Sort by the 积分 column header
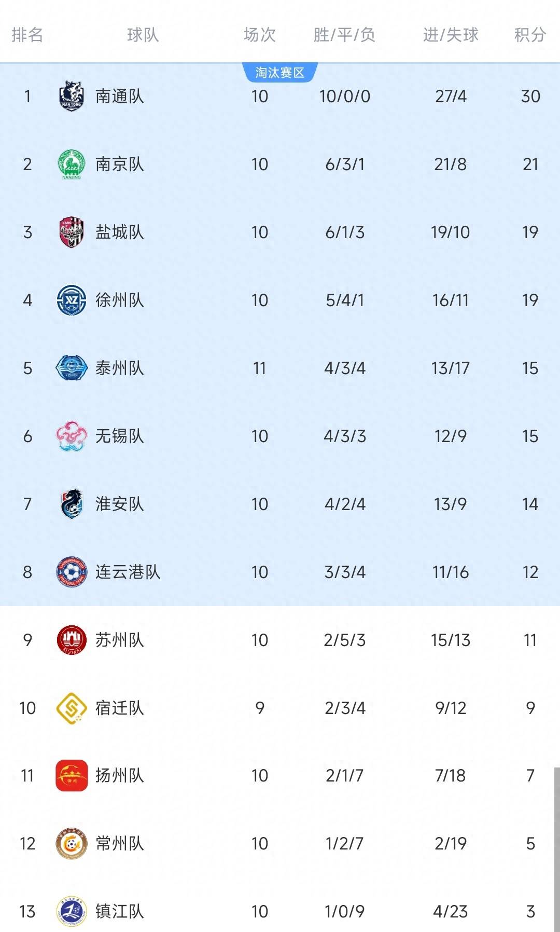Image resolution: width=560 pixels, height=932 pixels. 530,35
